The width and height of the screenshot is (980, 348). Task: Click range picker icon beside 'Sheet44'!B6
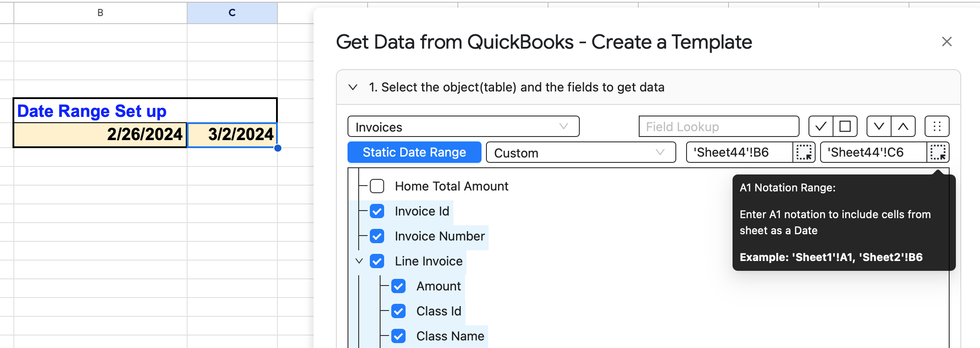click(804, 152)
